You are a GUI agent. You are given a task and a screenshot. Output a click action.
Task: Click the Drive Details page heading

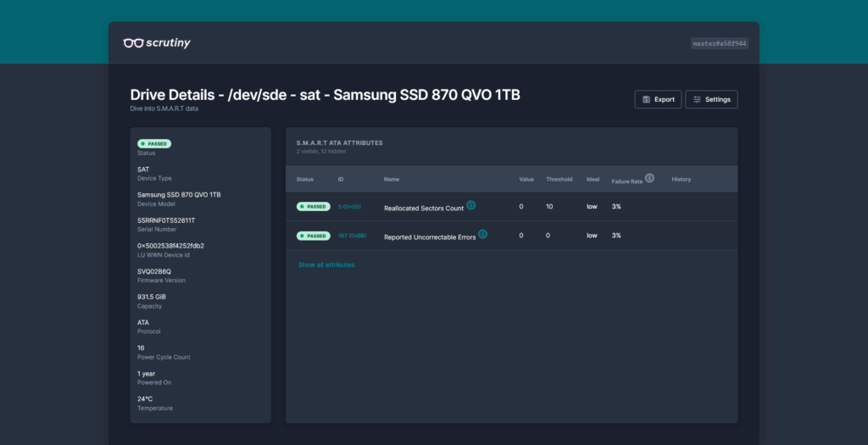click(325, 95)
